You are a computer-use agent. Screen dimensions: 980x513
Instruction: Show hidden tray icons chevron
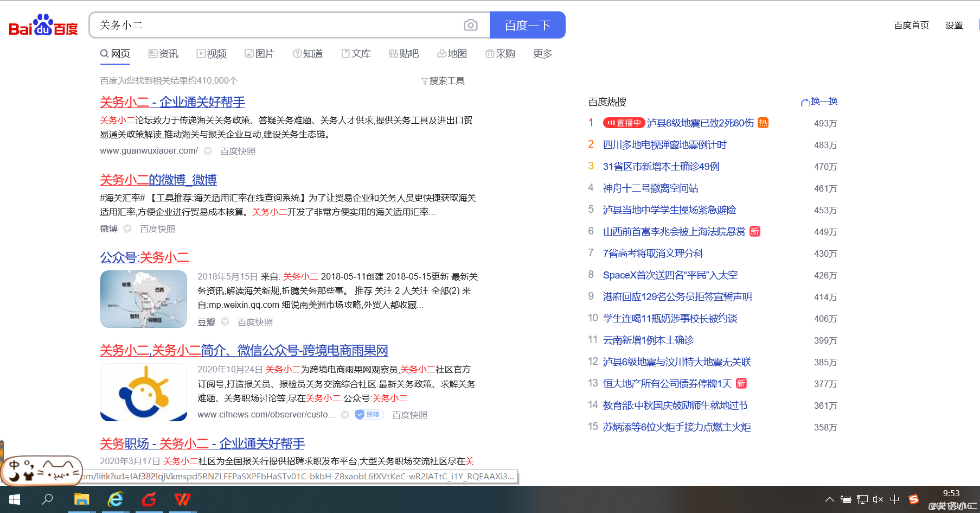[830, 499]
